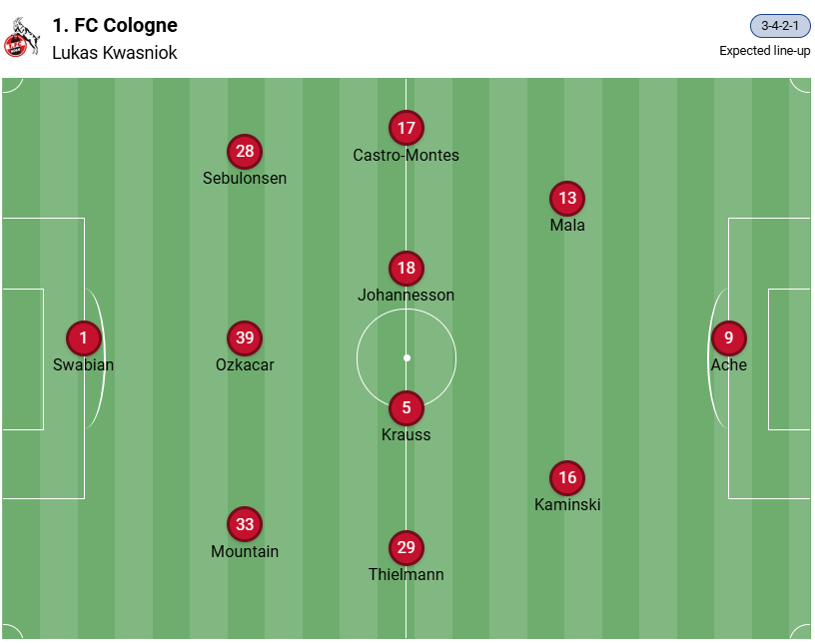Select the number 39 Ozkacar marker

pos(245,338)
